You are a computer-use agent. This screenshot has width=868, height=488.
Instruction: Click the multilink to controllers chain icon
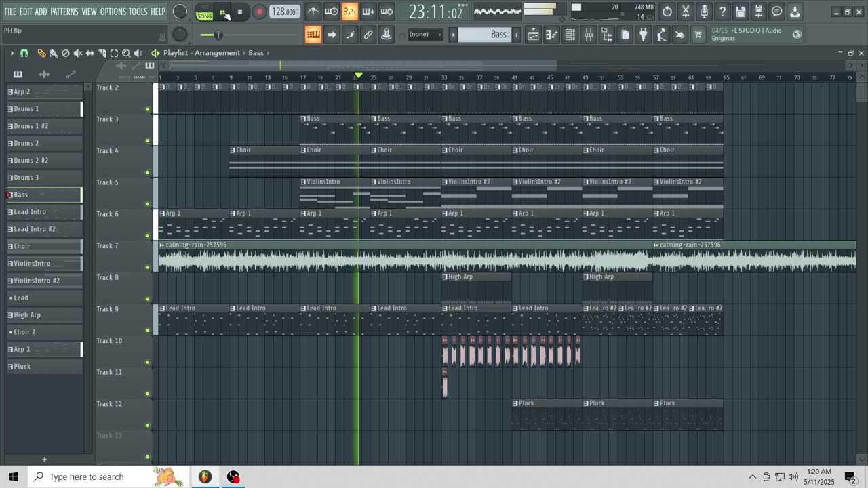pos(368,35)
